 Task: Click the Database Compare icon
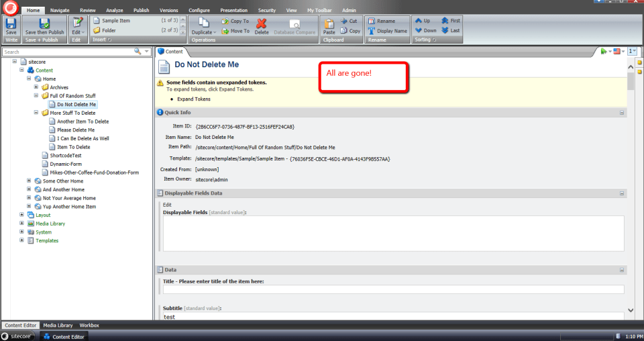(294, 26)
